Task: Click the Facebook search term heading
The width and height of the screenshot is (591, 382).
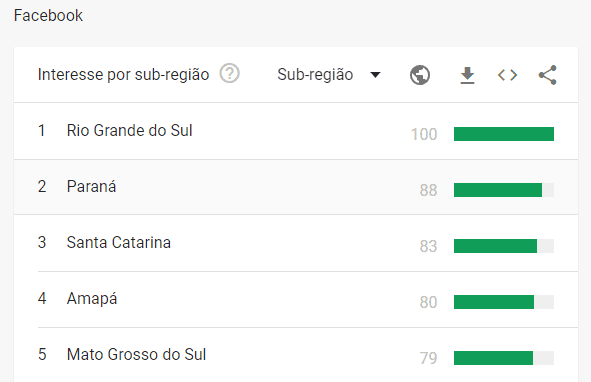Action: click(48, 15)
